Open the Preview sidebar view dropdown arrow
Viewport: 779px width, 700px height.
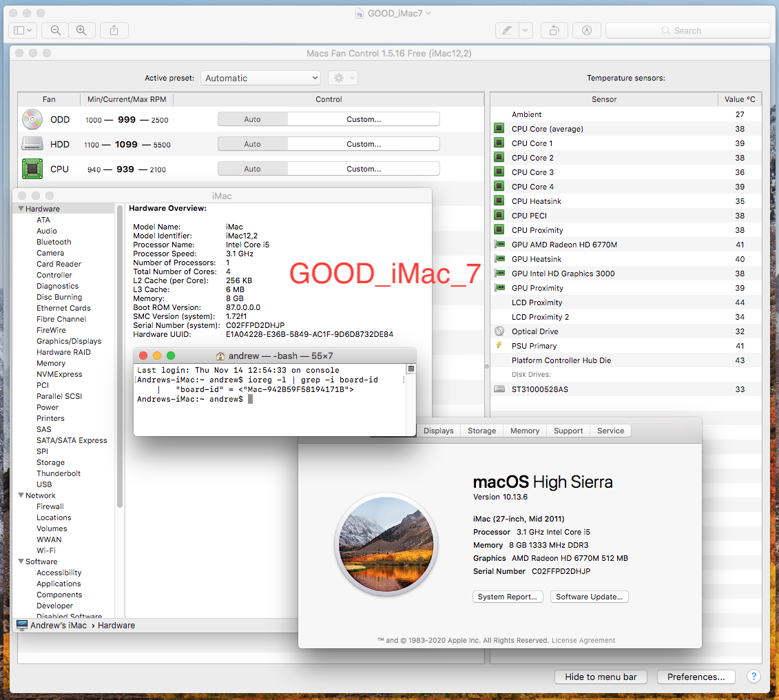tap(30, 30)
